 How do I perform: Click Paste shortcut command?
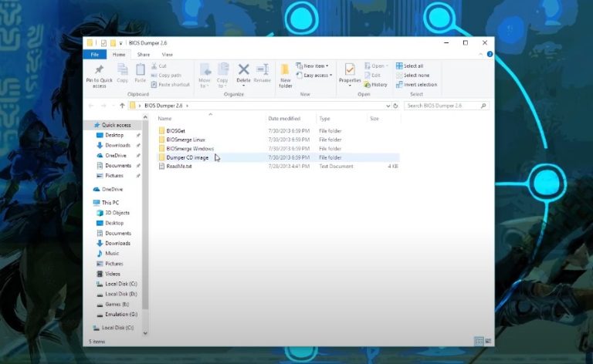(x=170, y=85)
